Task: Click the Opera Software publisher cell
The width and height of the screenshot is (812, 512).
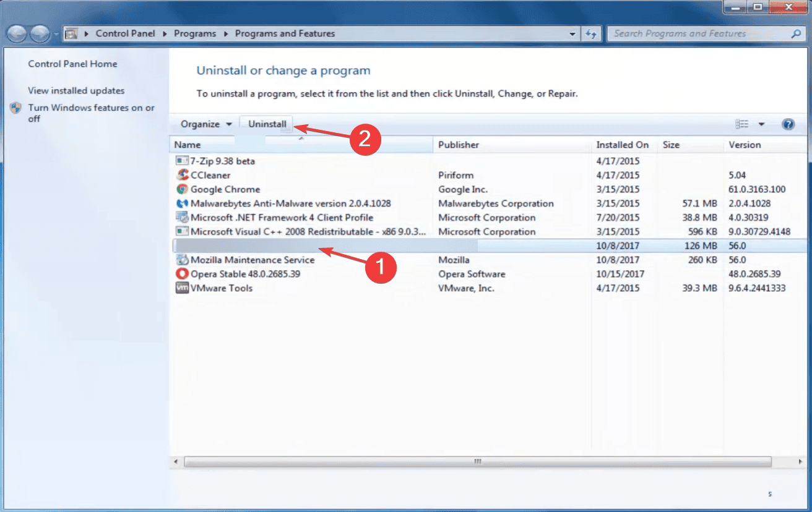Action: [x=472, y=274]
